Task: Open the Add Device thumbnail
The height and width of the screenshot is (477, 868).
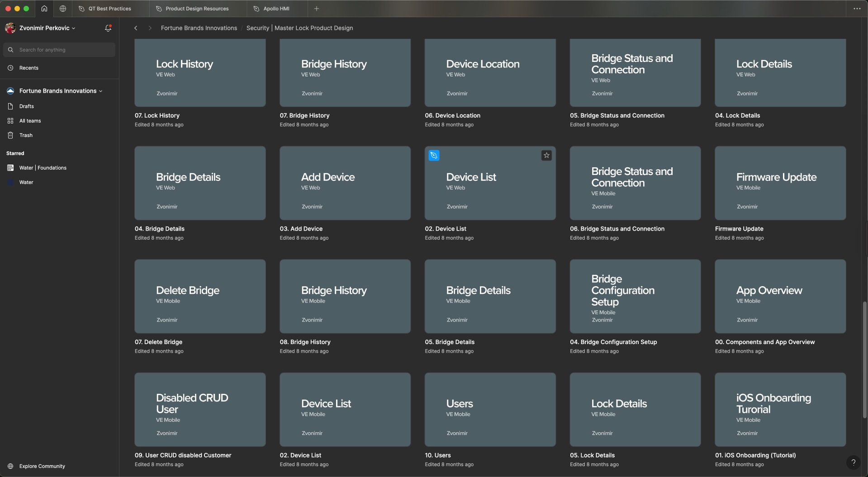Action: 345,183
